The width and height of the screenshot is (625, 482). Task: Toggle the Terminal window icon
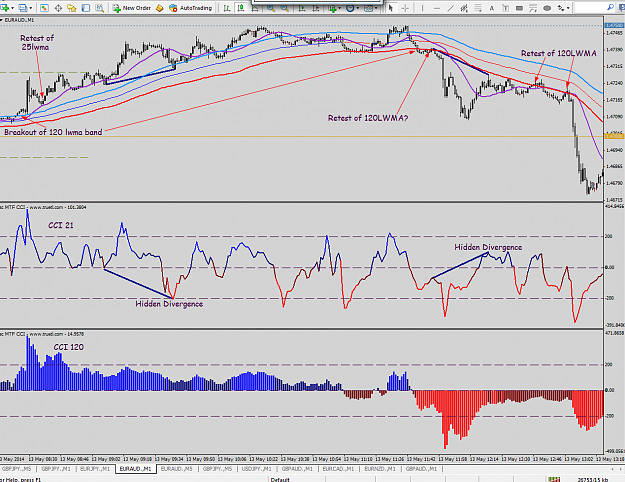86,8
